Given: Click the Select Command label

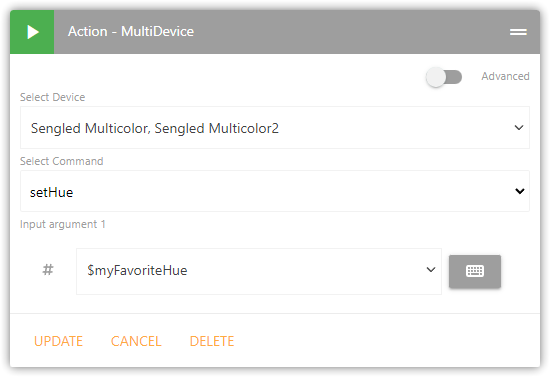Looking at the screenshot, I should click(x=61, y=161).
